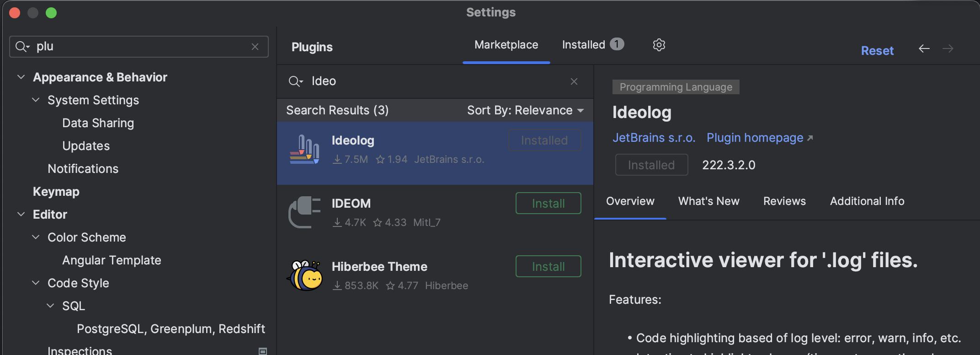Clear the plugin search 'Ideo' query

click(574, 81)
